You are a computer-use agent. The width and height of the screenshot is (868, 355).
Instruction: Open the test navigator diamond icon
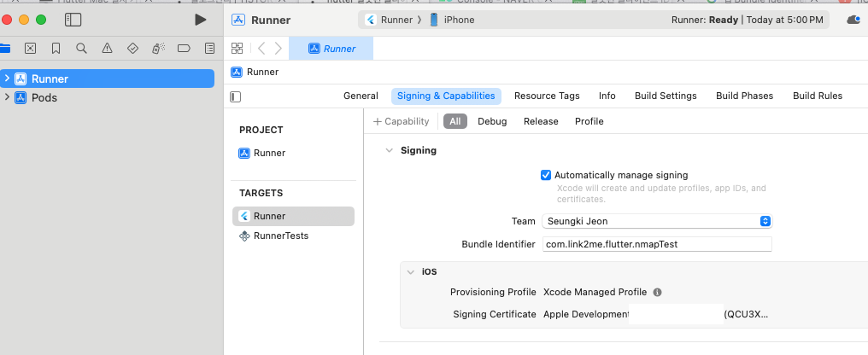133,49
